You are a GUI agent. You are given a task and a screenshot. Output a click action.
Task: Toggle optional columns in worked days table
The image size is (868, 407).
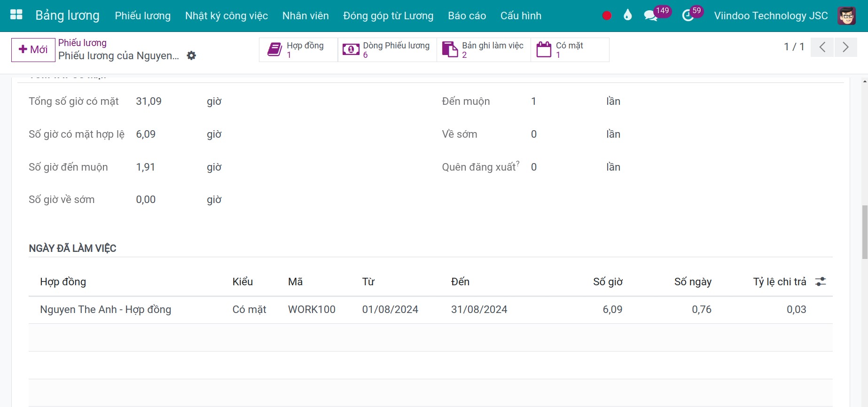(x=821, y=282)
